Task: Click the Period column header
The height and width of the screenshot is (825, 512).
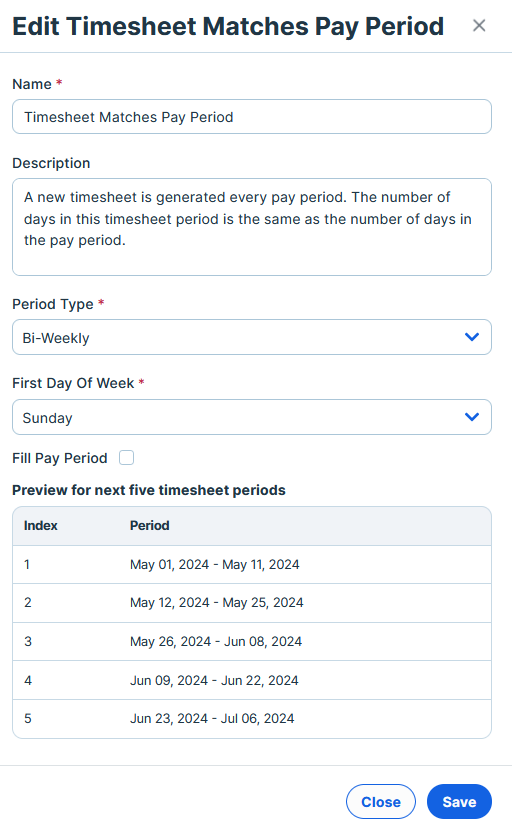Action: coord(149,526)
